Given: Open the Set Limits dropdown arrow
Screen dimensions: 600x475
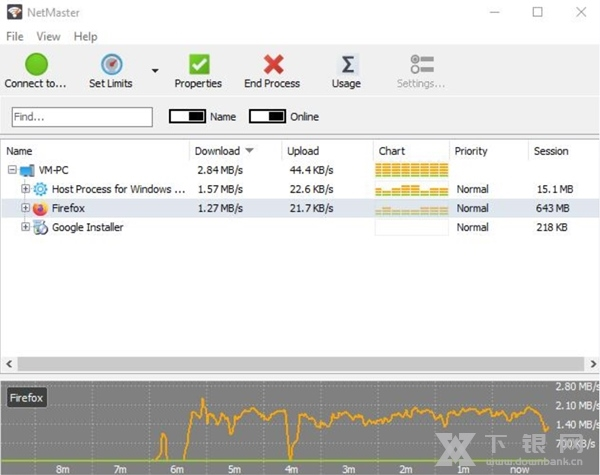Looking at the screenshot, I should 155,71.
